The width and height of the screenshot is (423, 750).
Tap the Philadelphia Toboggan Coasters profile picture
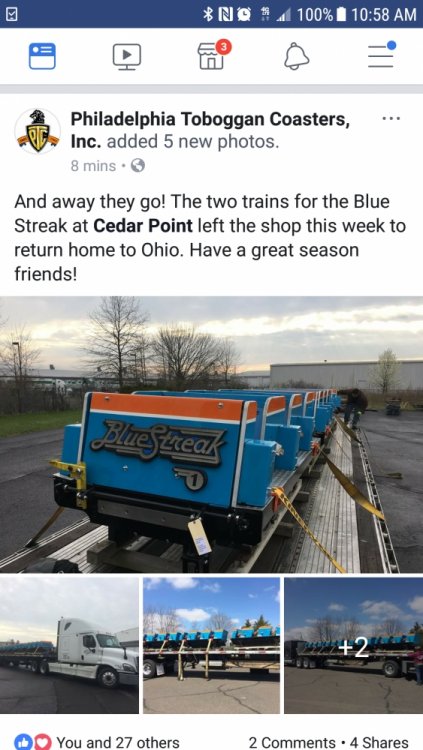click(x=38, y=131)
